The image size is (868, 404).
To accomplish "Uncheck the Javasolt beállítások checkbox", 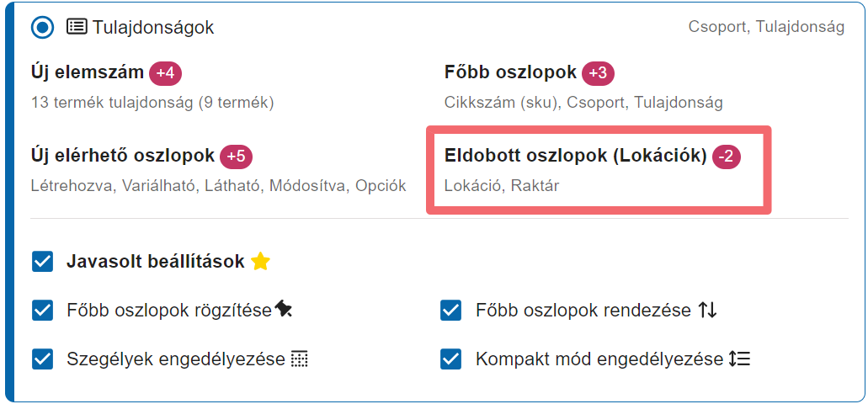I will 43,262.
